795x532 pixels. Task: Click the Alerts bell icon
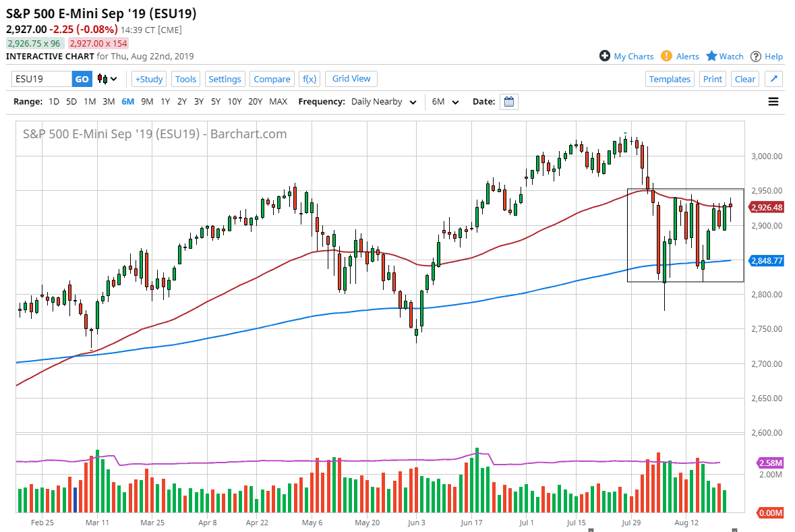click(x=667, y=56)
